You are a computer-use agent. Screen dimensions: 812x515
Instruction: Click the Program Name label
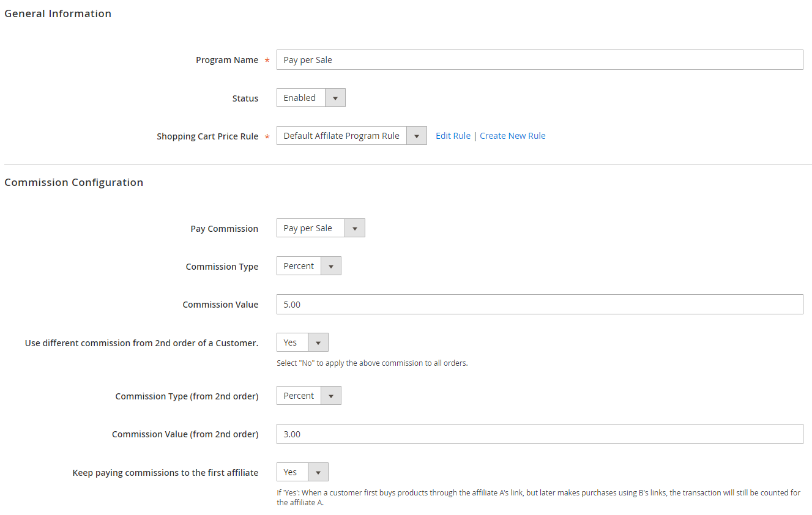click(x=227, y=60)
